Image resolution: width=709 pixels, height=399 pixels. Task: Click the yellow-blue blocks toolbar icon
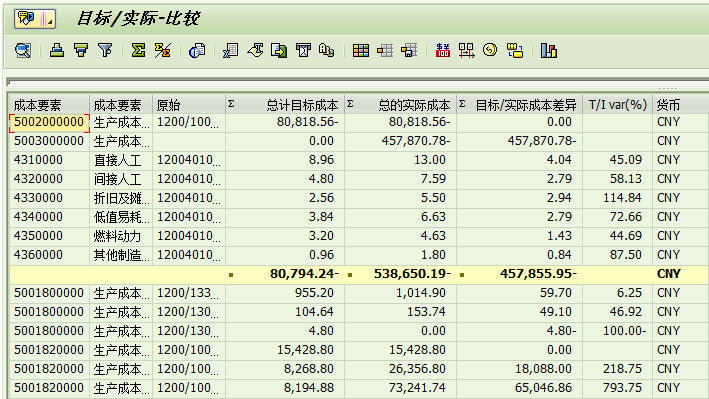pyautogui.click(x=515, y=50)
